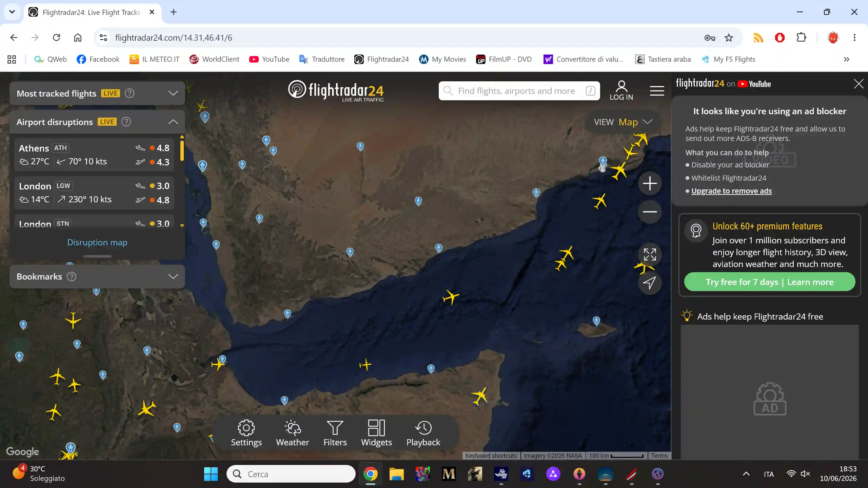Start Playback history mode
Screen dimensions: 868x488
[x=423, y=433]
